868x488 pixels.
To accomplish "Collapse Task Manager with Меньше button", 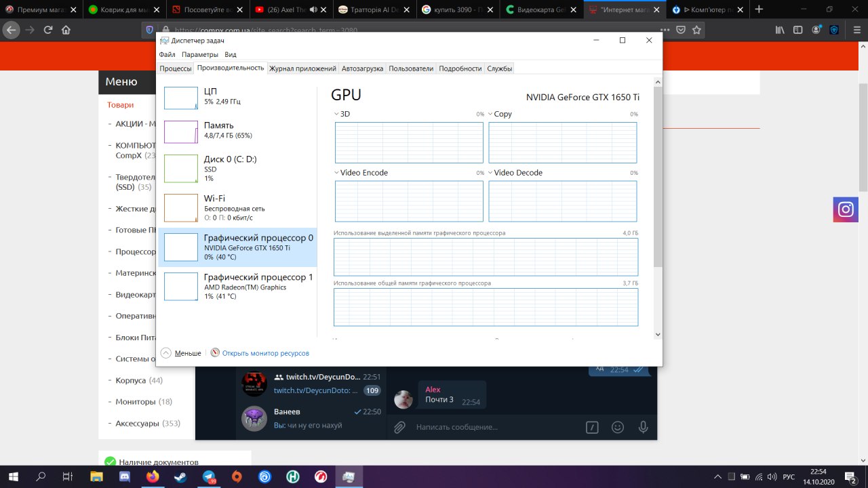I will click(181, 353).
